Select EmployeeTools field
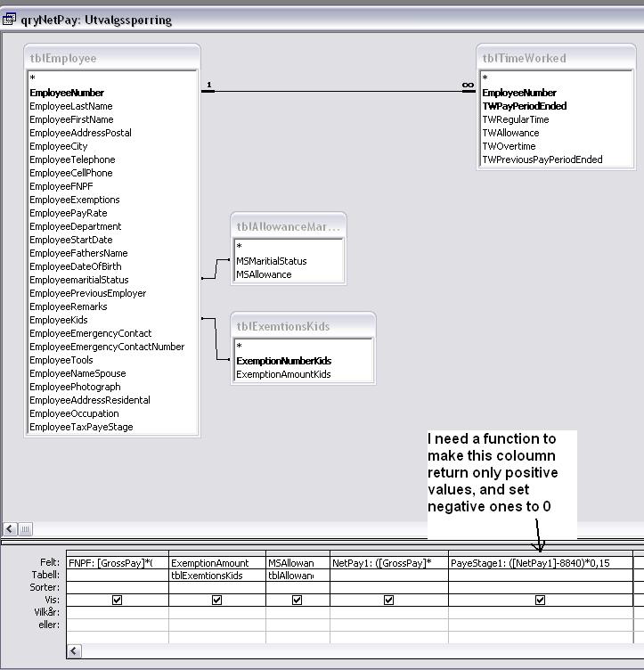Image resolution: width=644 pixels, height=670 pixels. click(112, 360)
